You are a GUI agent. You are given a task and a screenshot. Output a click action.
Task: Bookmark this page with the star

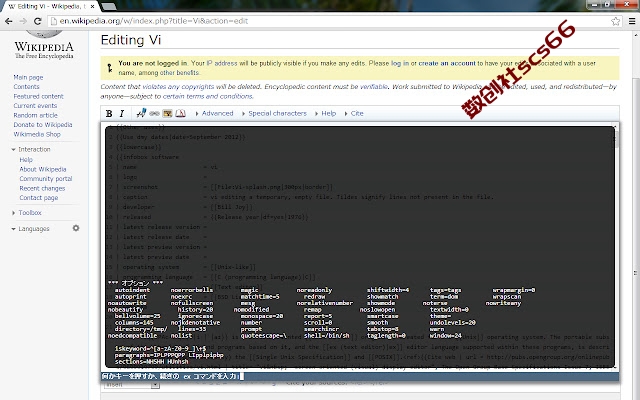616,21
